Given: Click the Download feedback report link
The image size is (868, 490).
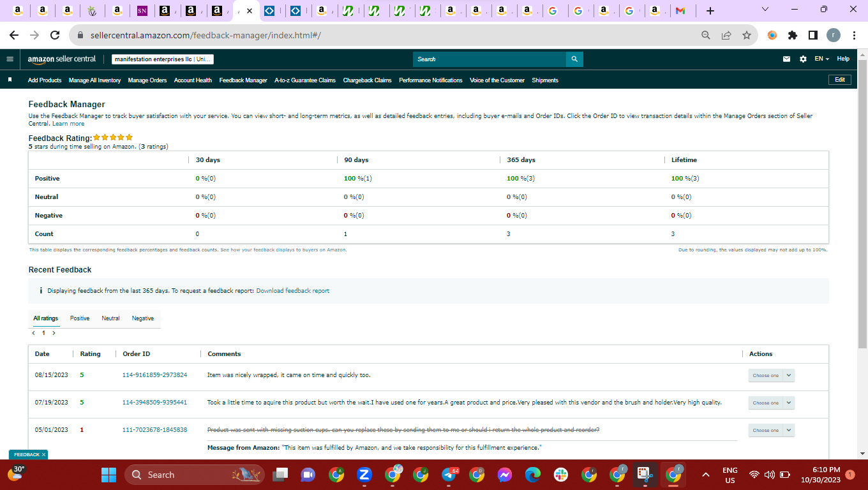Looking at the screenshot, I should click(x=293, y=291).
